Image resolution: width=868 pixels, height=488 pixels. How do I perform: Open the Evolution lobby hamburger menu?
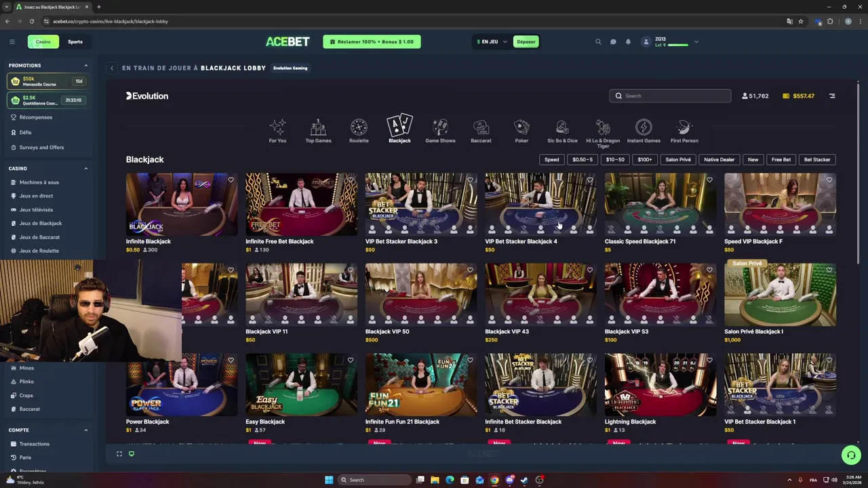coord(832,96)
